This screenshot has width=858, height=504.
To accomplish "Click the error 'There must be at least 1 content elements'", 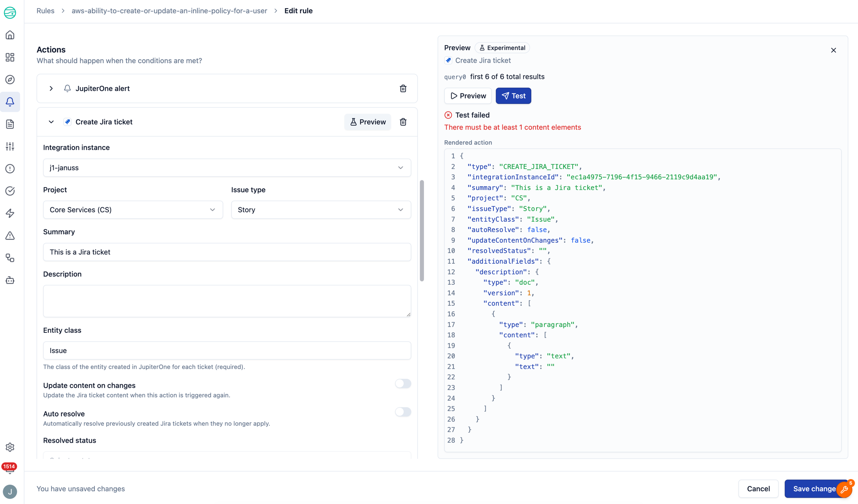I will pos(512,127).
